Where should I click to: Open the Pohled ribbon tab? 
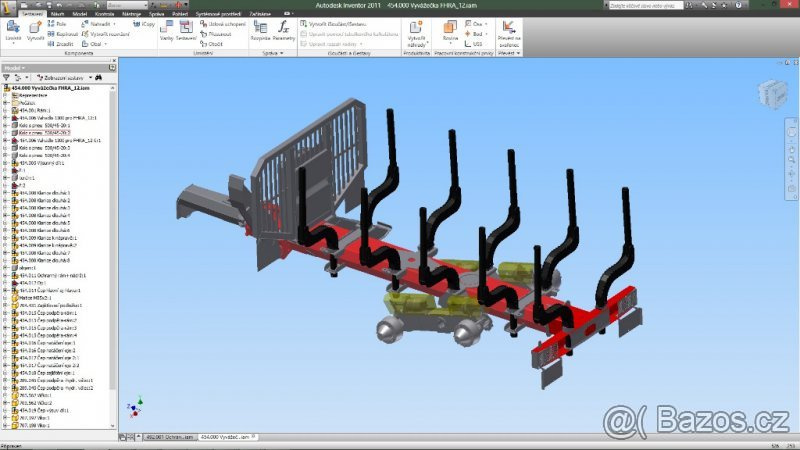click(180, 14)
